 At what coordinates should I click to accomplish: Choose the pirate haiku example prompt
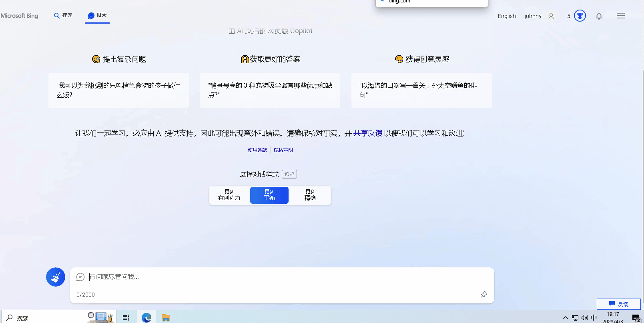(421, 90)
